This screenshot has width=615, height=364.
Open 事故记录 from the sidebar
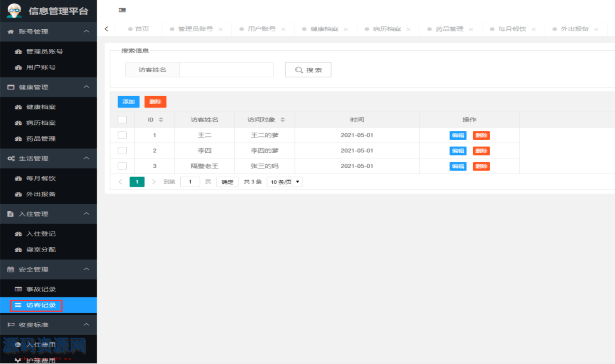click(41, 289)
